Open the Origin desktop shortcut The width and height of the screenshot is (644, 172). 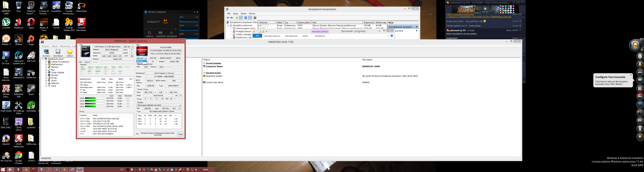pos(31,40)
